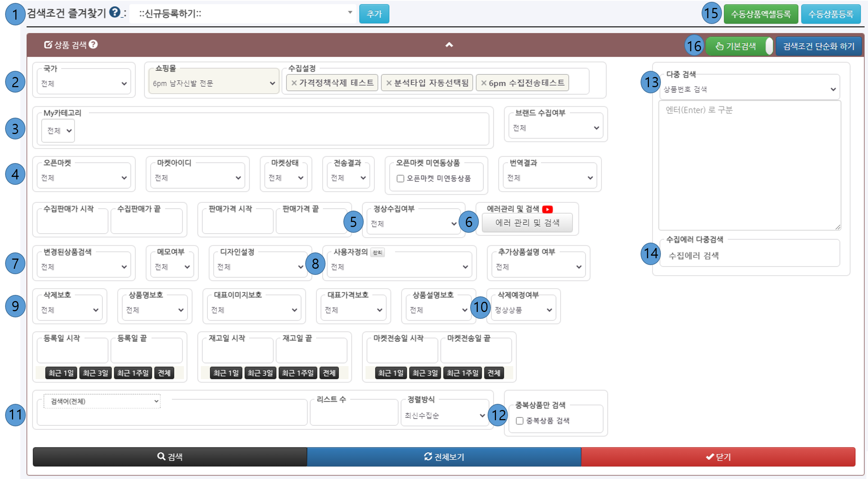Click 최근 1주일 under 등록일
Image resolution: width=868 pixels, height=479 pixels.
coord(133,373)
